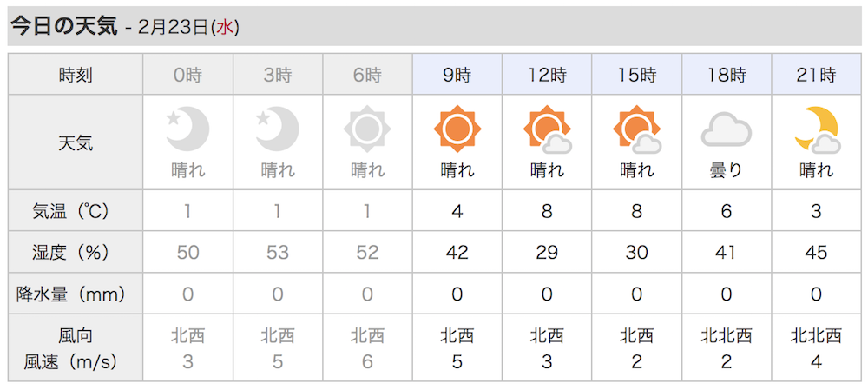The image size is (868, 390).
Task: Click the moon with star icon at 3時
Action: click(278, 129)
